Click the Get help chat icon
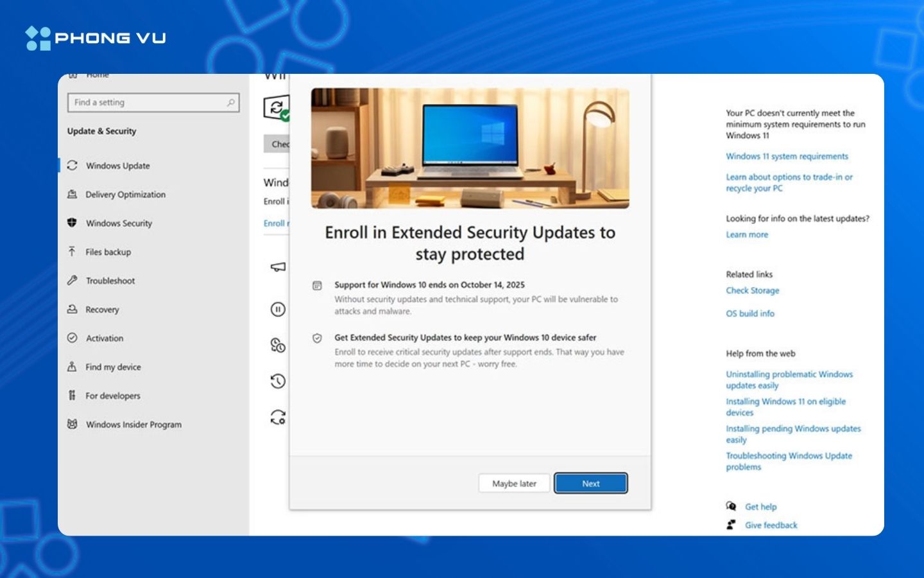Image resolution: width=924 pixels, height=578 pixels. click(731, 506)
